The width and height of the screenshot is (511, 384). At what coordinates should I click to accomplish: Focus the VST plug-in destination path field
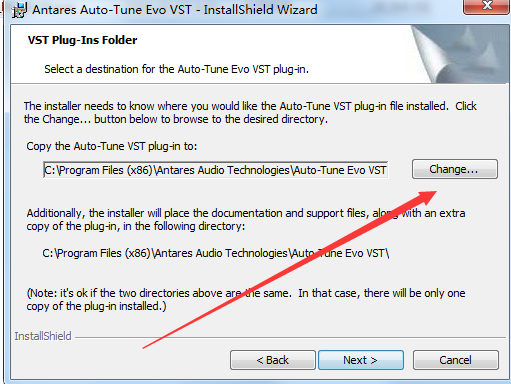pyautogui.click(x=215, y=170)
